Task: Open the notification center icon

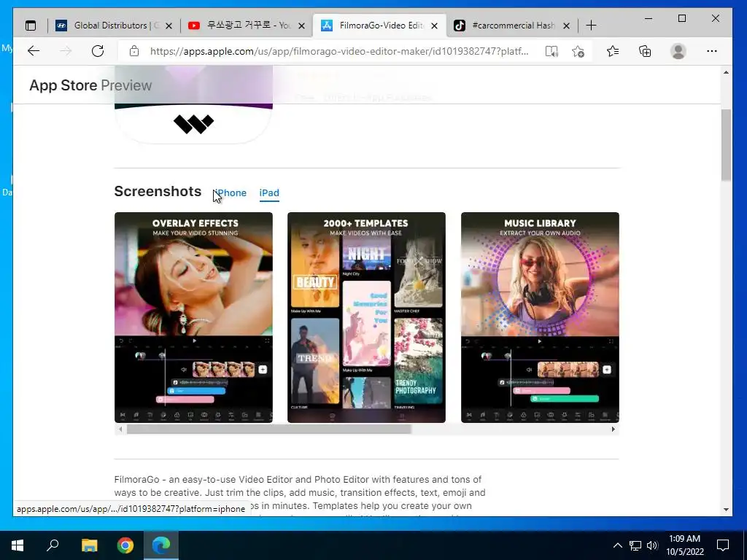Action: pyautogui.click(x=723, y=545)
